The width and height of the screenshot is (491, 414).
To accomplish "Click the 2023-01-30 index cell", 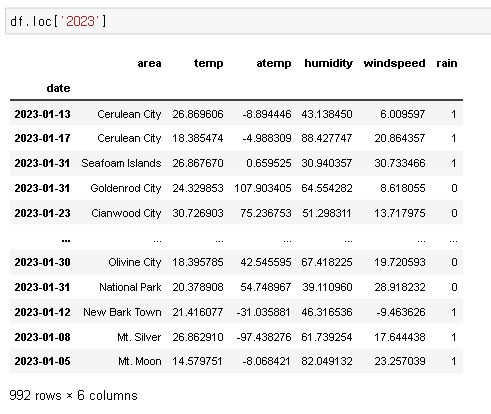I will (x=42, y=262).
